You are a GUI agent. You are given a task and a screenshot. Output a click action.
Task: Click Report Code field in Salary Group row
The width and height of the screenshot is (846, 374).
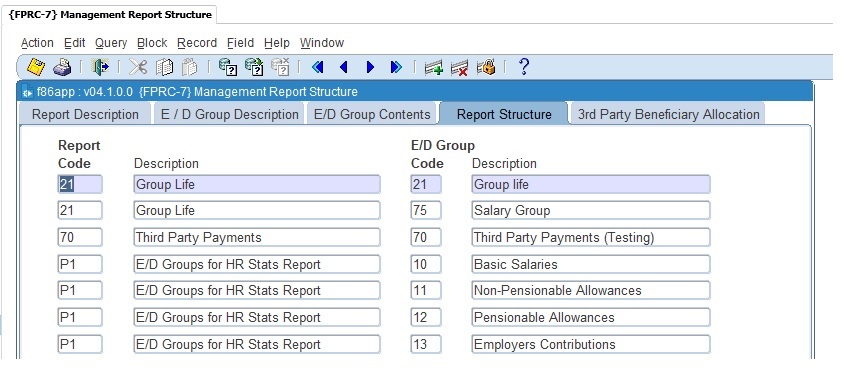tap(80, 210)
